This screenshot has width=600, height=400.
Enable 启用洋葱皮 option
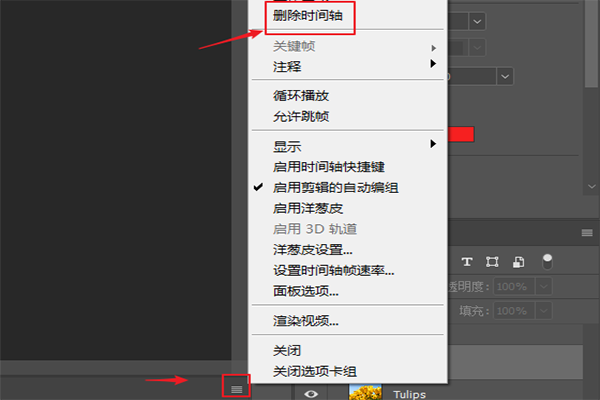tap(308, 208)
